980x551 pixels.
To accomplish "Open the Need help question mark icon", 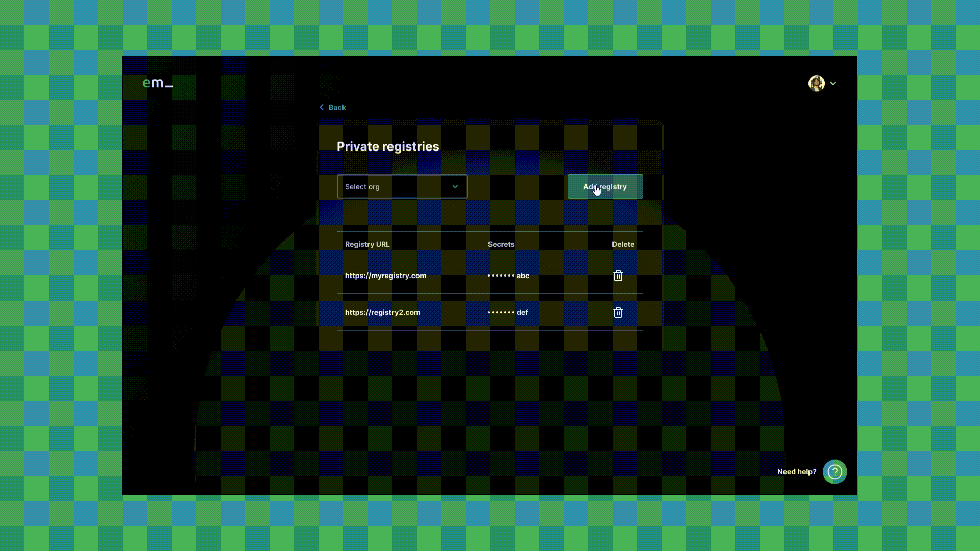I will click(835, 472).
